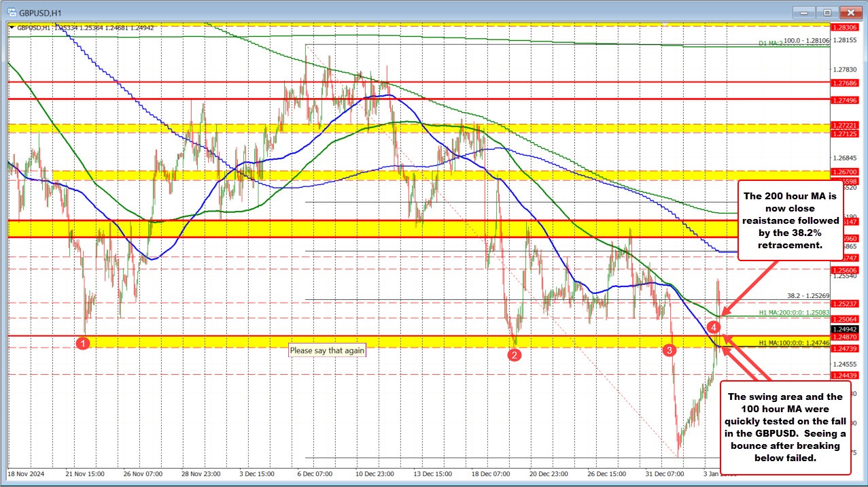
Task: Select the 1.28306 resistance price label
Action: point(846,29)
